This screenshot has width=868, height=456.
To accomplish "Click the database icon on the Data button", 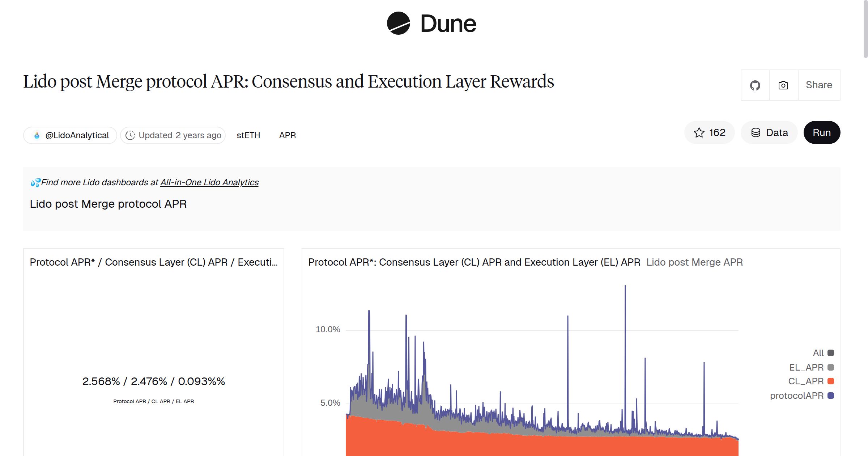I will (x=756, y=132).
